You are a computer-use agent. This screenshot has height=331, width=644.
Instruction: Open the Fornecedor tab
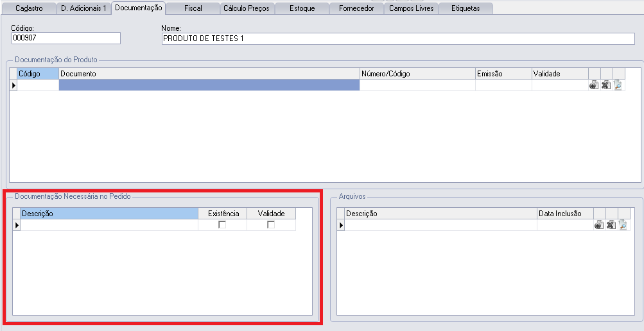point(356,9)
